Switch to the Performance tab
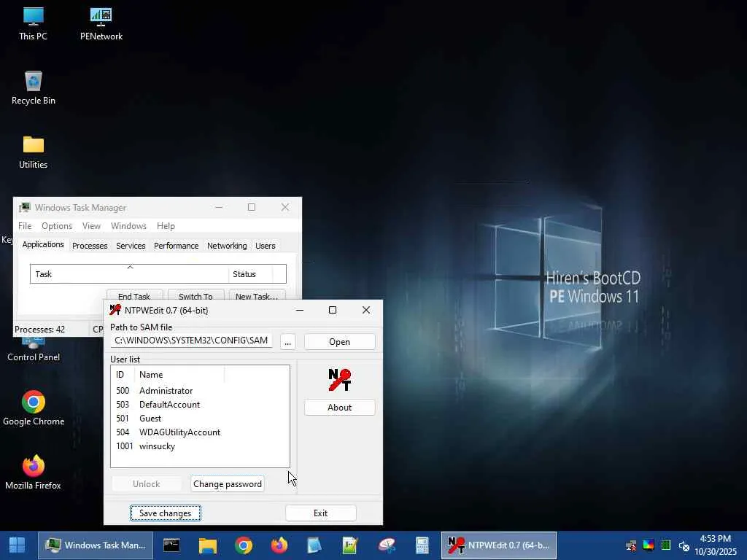The height and width of the screenshot is (560, 747). 176,246
